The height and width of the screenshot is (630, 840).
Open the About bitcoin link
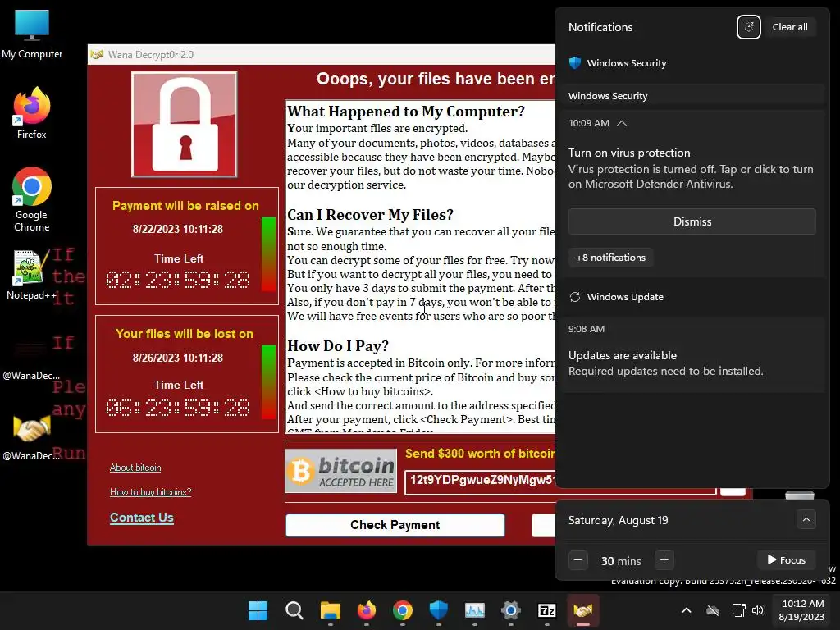click(x=135, y=468)
